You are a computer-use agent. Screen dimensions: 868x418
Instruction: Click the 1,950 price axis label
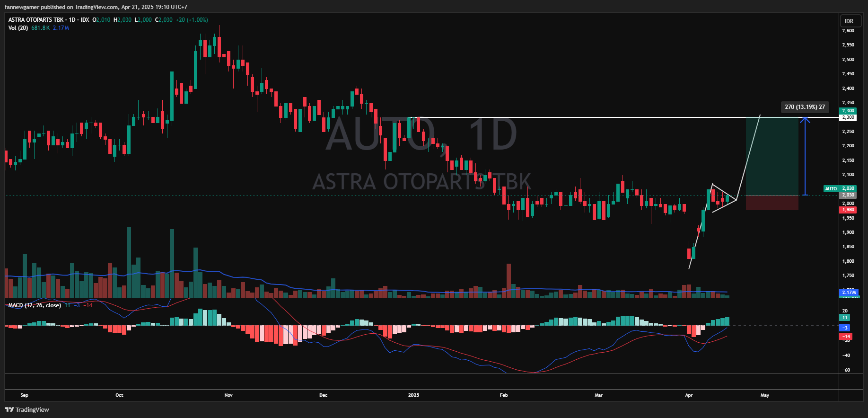848,218
